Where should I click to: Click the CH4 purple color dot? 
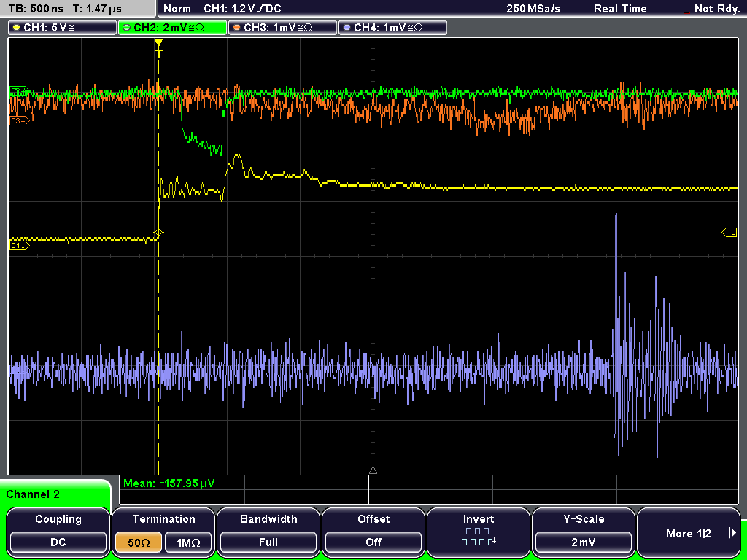(x=347, y=28)
